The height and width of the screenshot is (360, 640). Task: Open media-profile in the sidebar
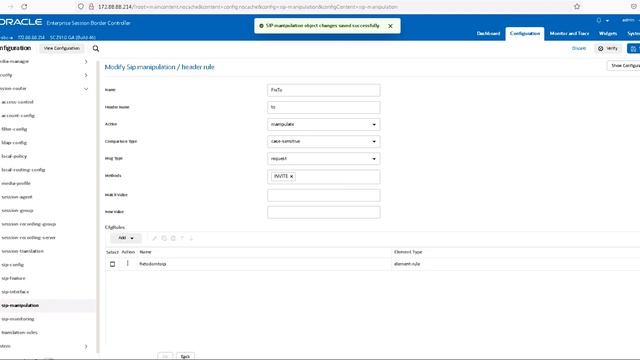coord(16,183)
